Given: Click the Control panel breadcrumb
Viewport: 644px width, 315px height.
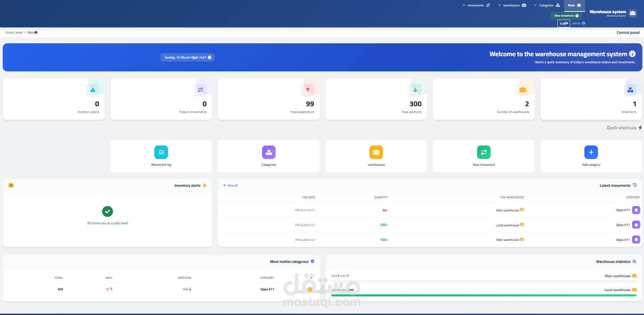Looking at the screenshot, I should coord(14,32).
